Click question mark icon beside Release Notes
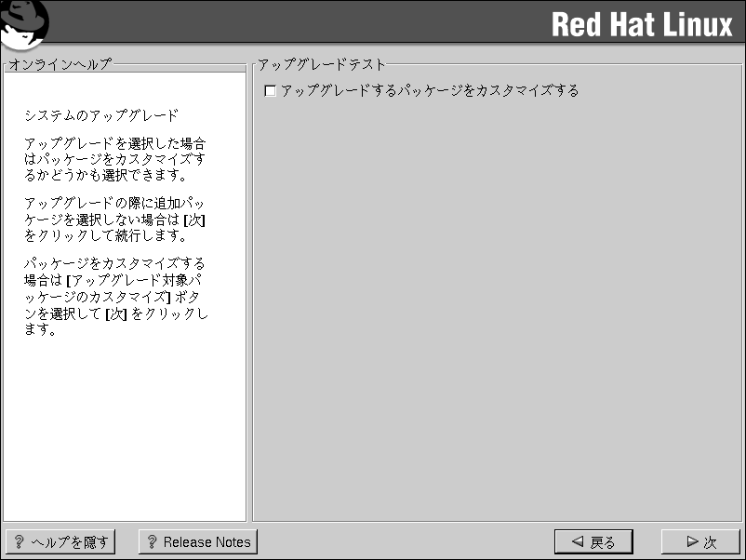The height and width of the screenshot is (560, 746). click(152, 542)
